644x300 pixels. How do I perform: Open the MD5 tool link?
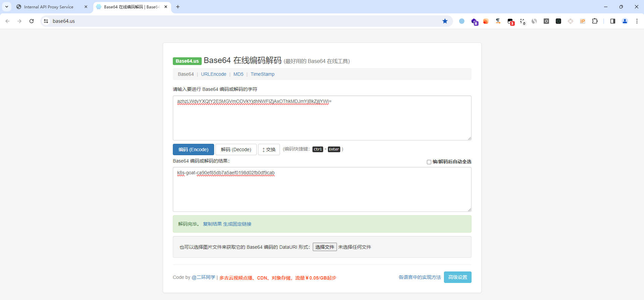(x=238, y=74)
